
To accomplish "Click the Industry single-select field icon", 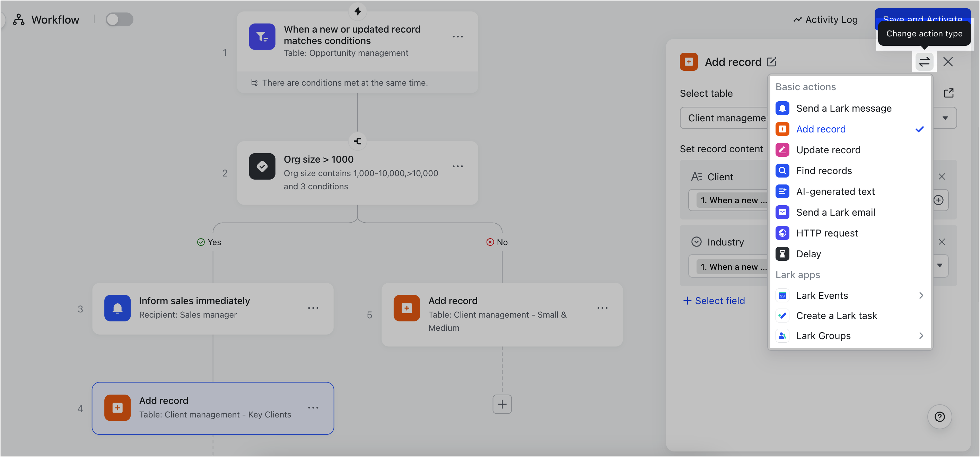I will [696, 242].
